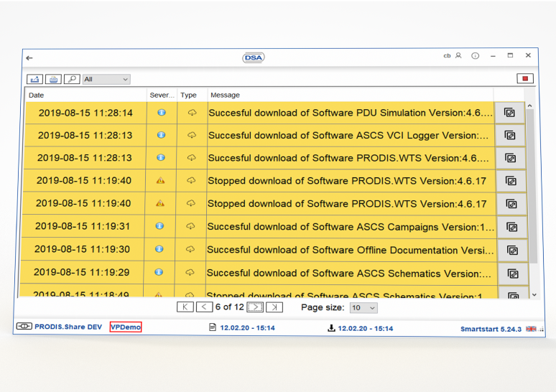This screenshot has width=556, height=392.
Task: Click the PRODIS.Share DEV status entry
Action: (x=68, y=327)
